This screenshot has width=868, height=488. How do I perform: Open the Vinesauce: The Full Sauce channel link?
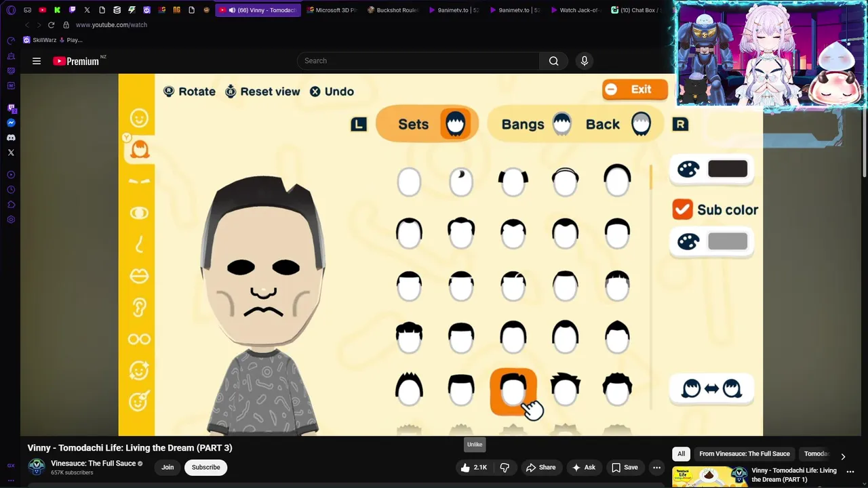pyautogui.click(x=94, y=464)
